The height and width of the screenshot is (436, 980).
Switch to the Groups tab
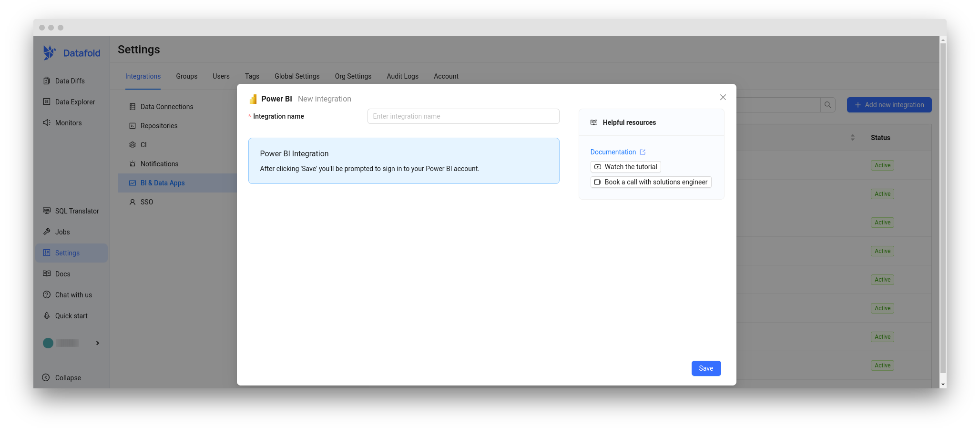(186, 76)
